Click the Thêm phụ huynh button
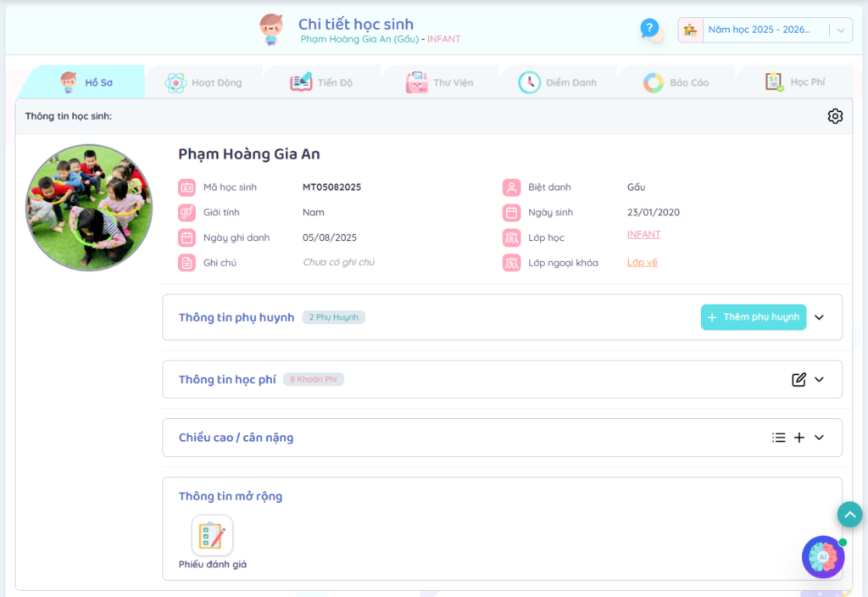 point(753,317)
